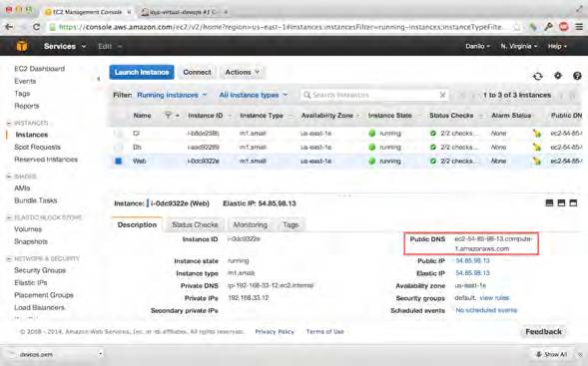Open EC2 Dashboard in the sidebar
The height and width of the screenshot is (366, 588).
(x=39, y=69)
